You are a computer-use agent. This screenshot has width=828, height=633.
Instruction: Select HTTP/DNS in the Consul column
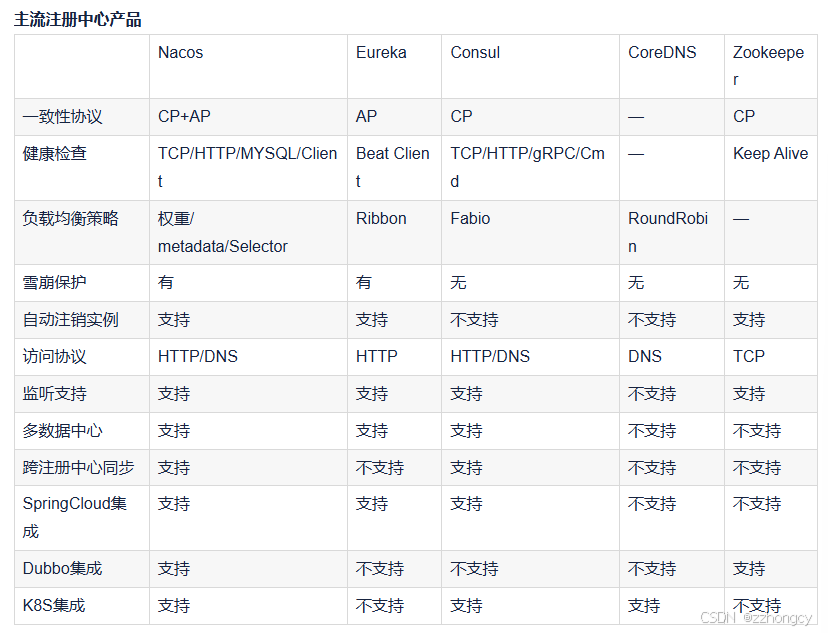pyautogui.click(x=490, y=356)
